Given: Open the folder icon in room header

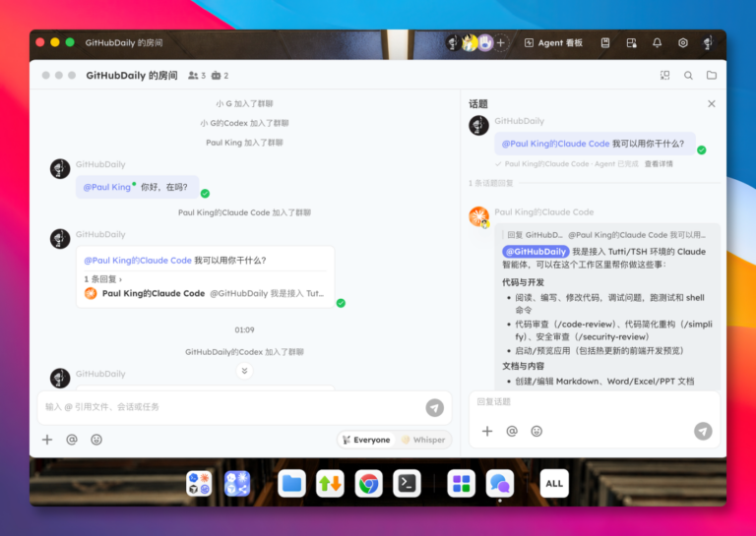Looking at the screenshot, I should click(x=712, y=75).
